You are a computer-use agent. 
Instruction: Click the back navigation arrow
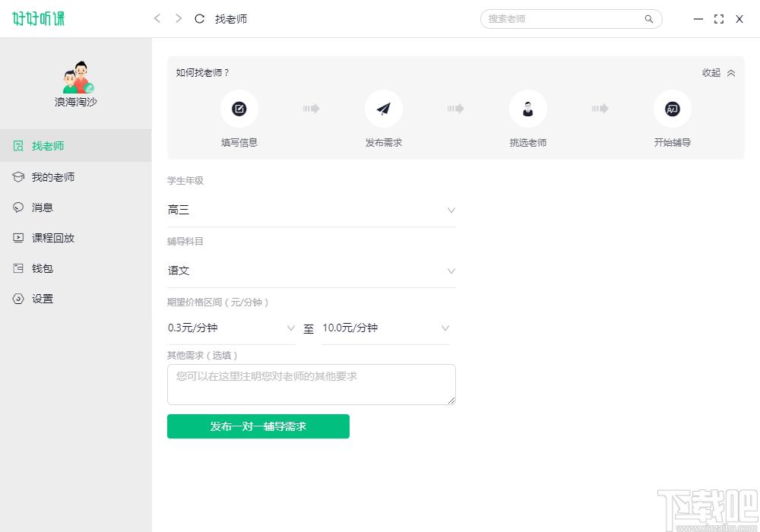157,18
